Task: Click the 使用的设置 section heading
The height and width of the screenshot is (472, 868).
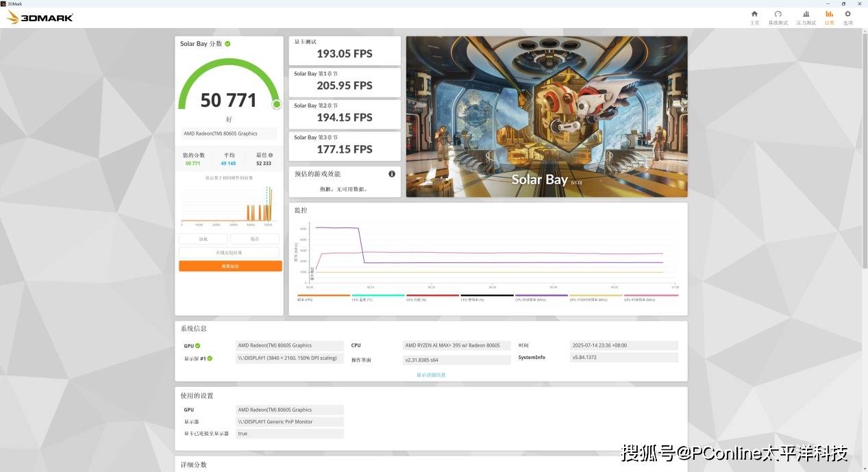Action: pos(197,395)
